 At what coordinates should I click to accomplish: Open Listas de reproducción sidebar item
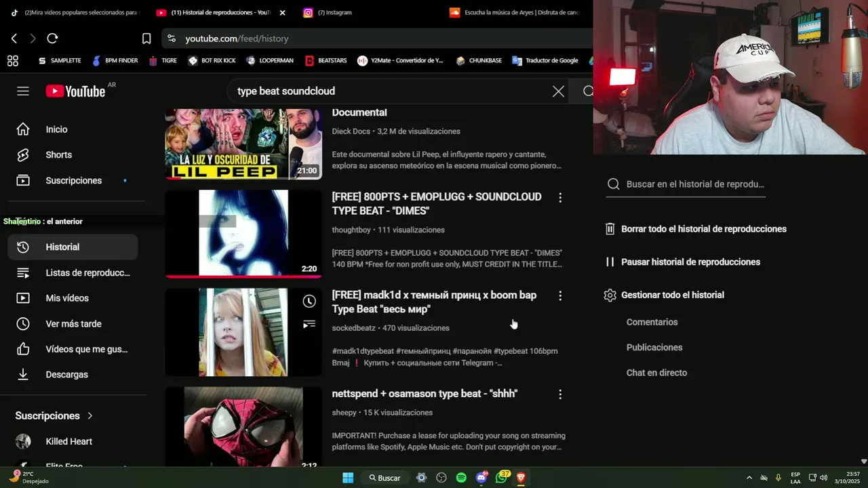pos(73,272)
